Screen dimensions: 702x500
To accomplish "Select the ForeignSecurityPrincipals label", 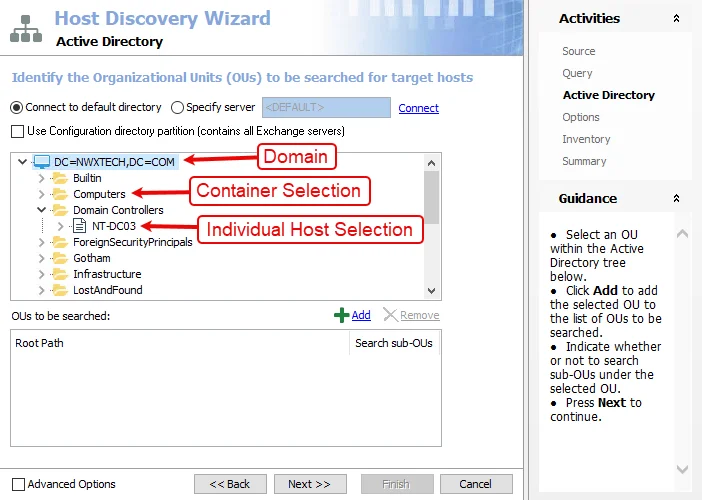I will 133,242.
